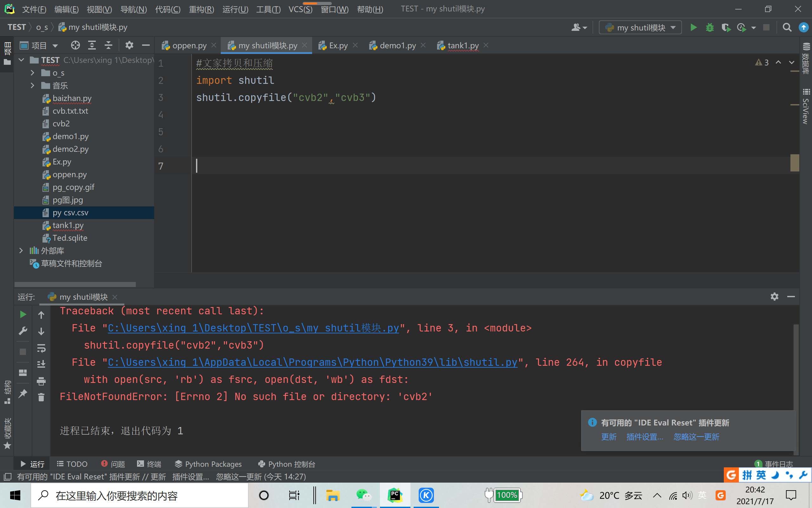This screenshot has height=508, width=812.
Task: Open Windows Start menu
Action: pyautogui.click(x=15, y=495)
